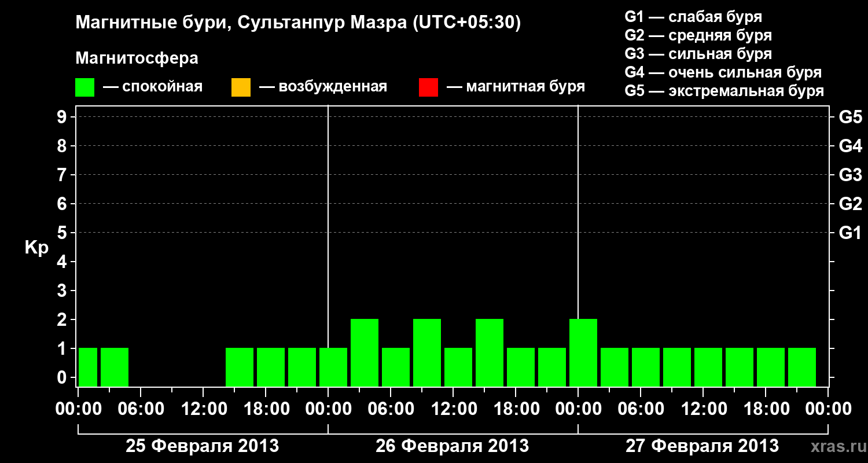868x463 pixels.
Task: Click the '12:00' tick label on 26 February
Action: [453, 409]
